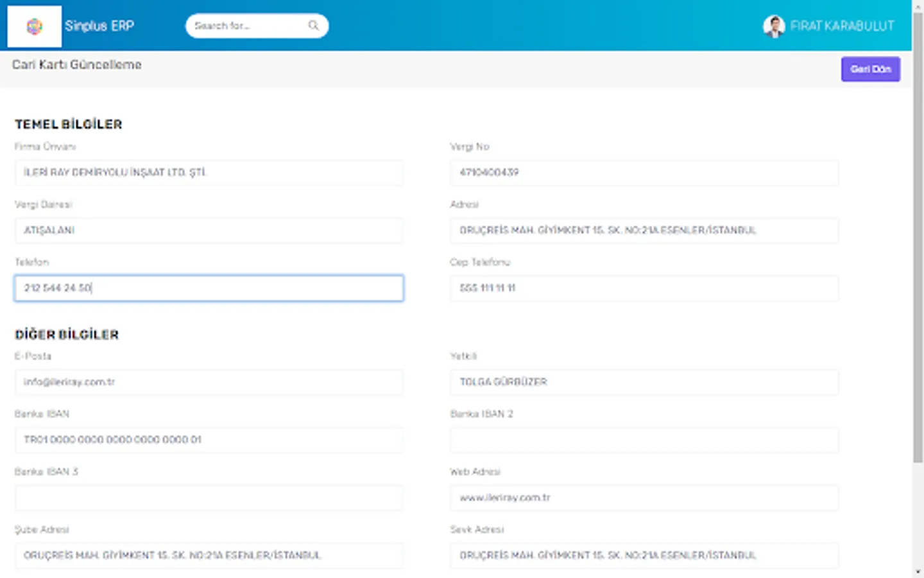924x578 pixels.
Task: Click the Banka IBAN 2 label
Action: click(x=482, y=414)
